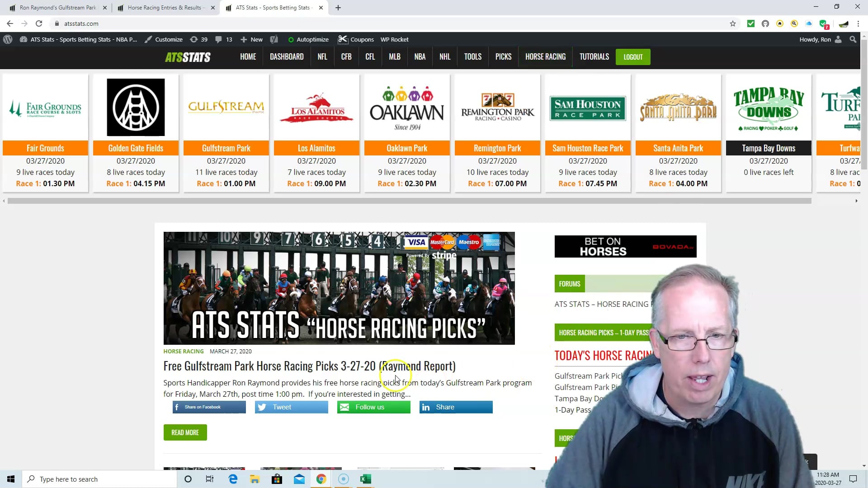This screenshot has height=488, width=868.
Task: Open the Customize brush link
Action: [x=164, y=39]
